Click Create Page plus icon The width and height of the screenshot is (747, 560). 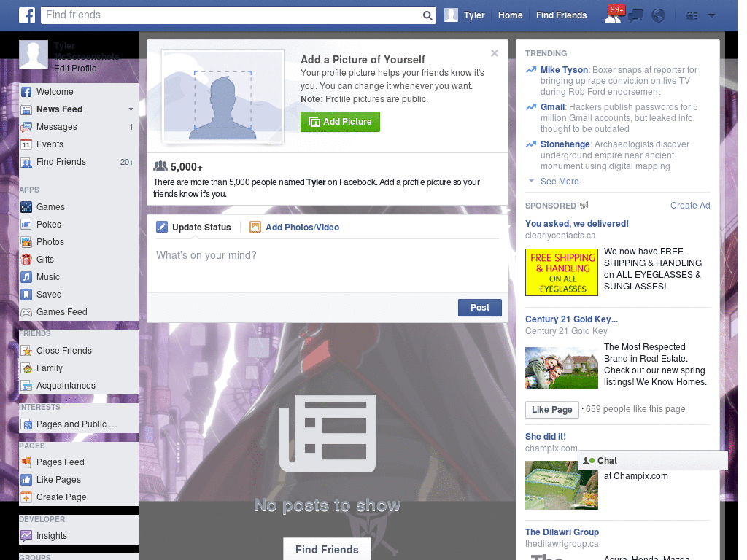click(26, 497)
